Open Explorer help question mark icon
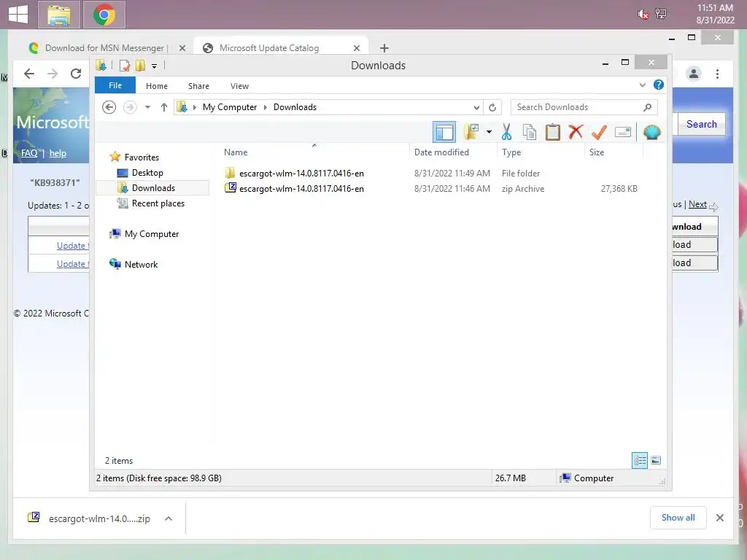 tap(659, 85)
